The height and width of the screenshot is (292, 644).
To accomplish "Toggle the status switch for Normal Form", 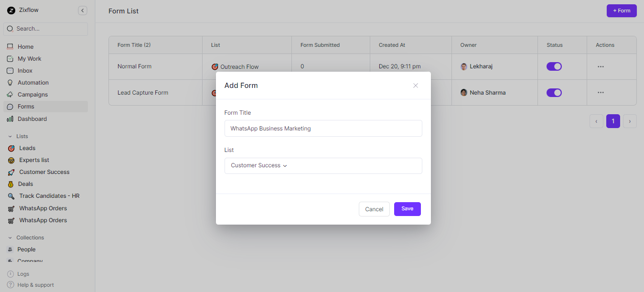I will (554, 66).
